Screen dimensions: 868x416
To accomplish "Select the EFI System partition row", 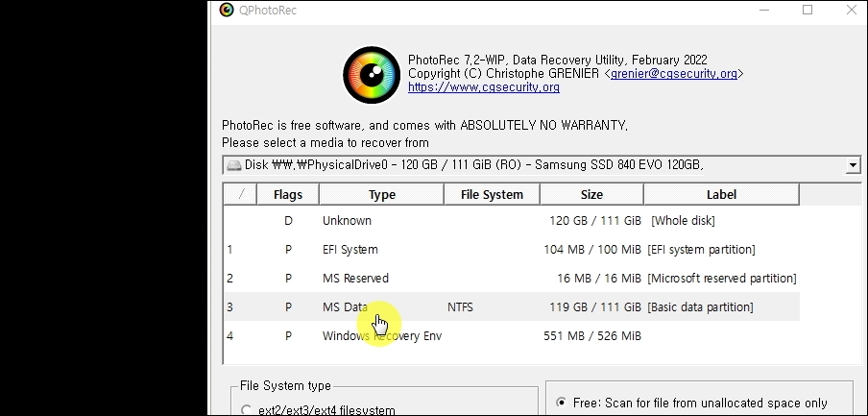I will click(x=512, y=249).
